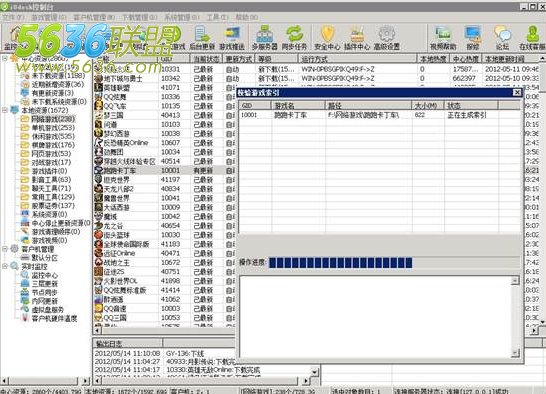Screen dimensions: 546x394
Task: Select the 棋牌游戏(176) folder
Action: click(53, 145)
